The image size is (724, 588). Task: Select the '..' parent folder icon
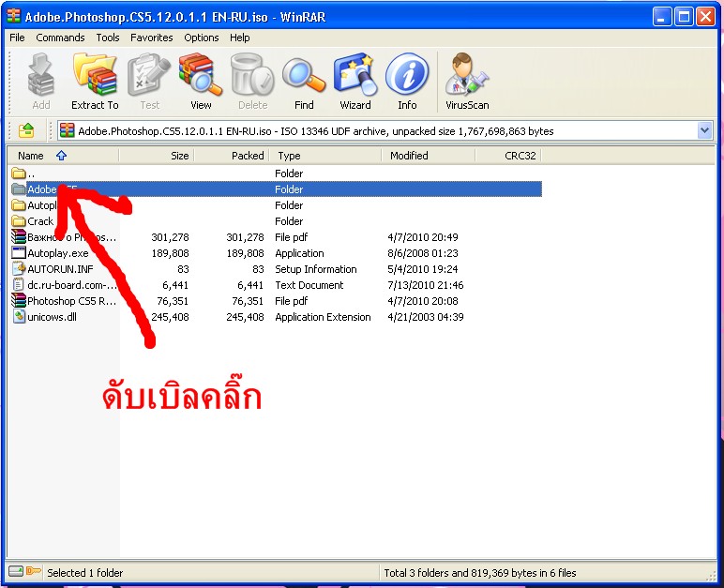pyautogui.click(x=19, y=173)
